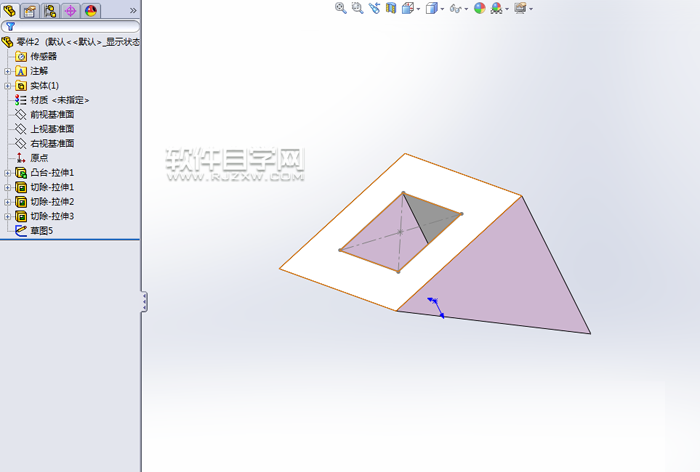The image size is (700, 472).
Task: Open the View Orientation dropdown
Action: 410,8
